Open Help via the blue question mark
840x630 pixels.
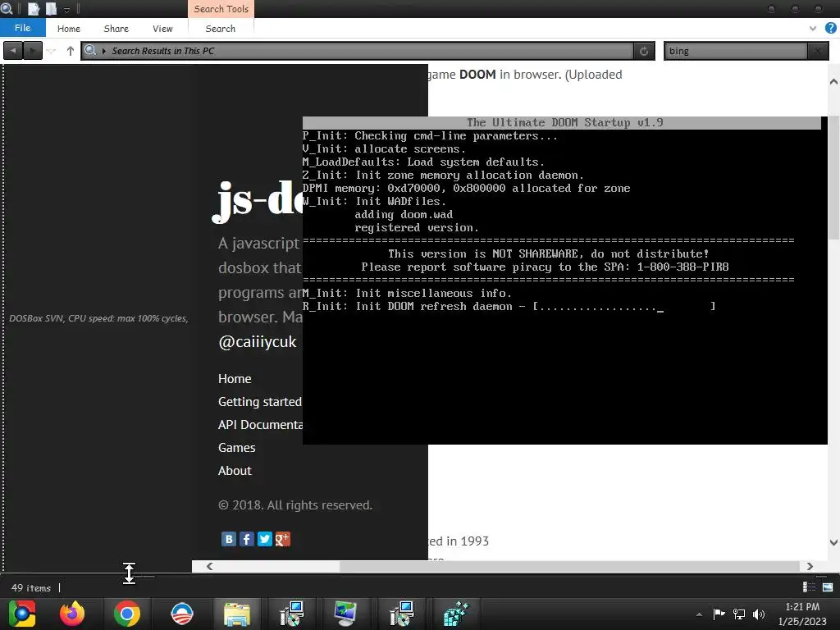[830, 28]
